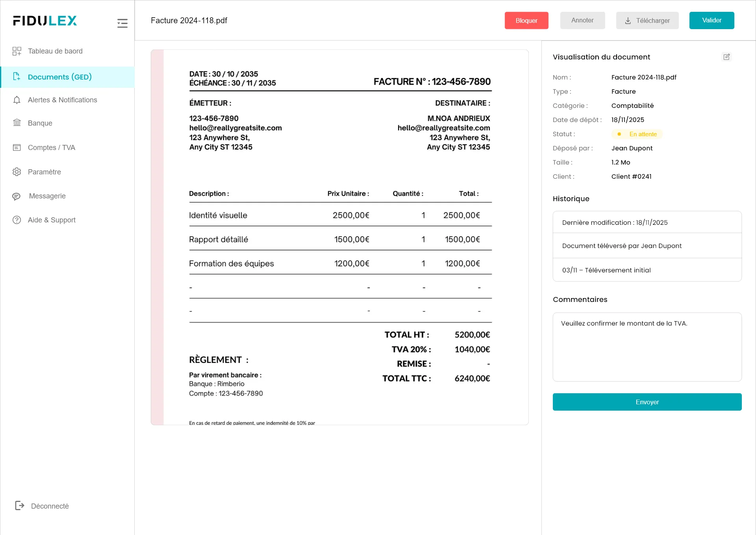Screen dimensions: 756x535
Task: Click the invoice document preview
Action: pos(339,237)
